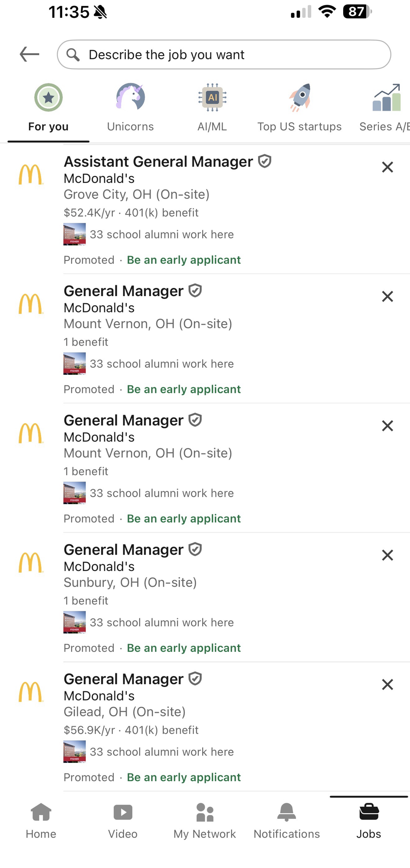Viewport: 410px width, 868px height.
Task: Dismiss the Gilead General Manager job
Action: pos(387,685)
